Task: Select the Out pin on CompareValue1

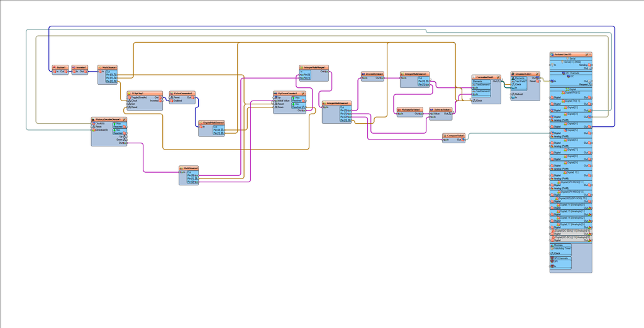Action: point(460,140)
